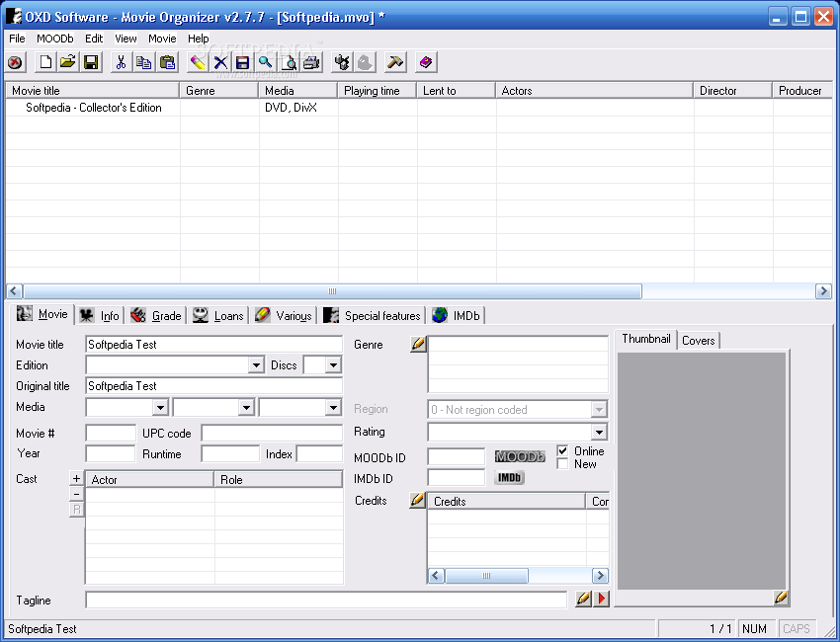Open a file with the folder icon
This screenshot has width=840, height=642.
tap(68, 62)
